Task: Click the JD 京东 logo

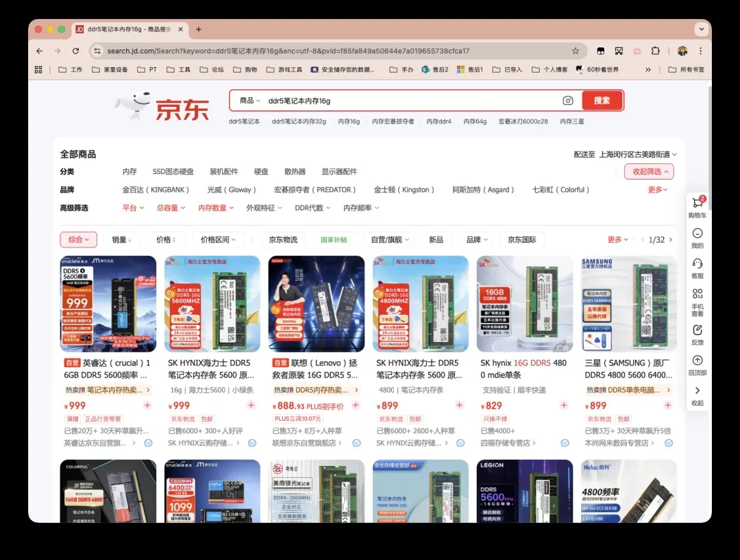Action: 162,108
